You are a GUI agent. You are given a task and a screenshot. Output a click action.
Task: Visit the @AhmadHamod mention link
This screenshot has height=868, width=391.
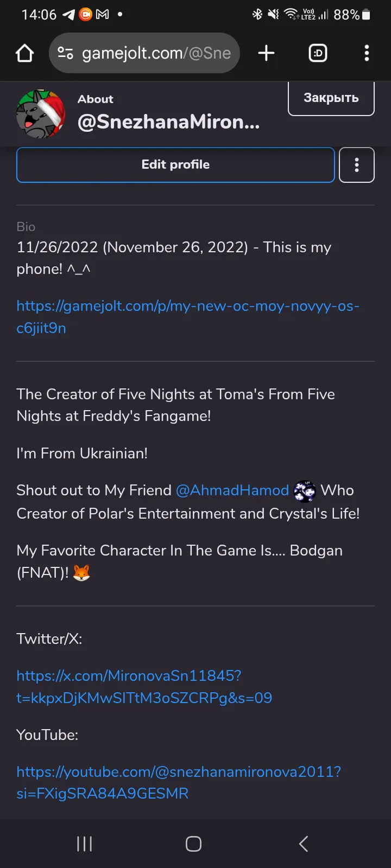coord(232,490)
